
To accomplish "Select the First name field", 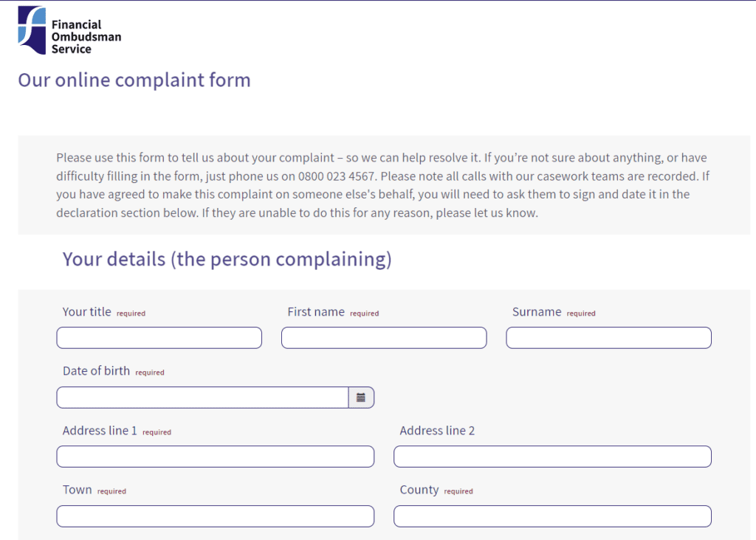I will coord(384,337).
